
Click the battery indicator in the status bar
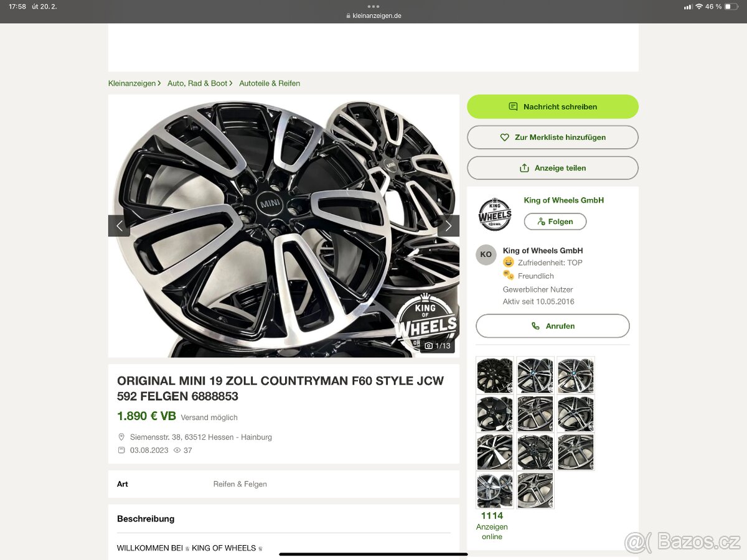(x=731, y=6)
